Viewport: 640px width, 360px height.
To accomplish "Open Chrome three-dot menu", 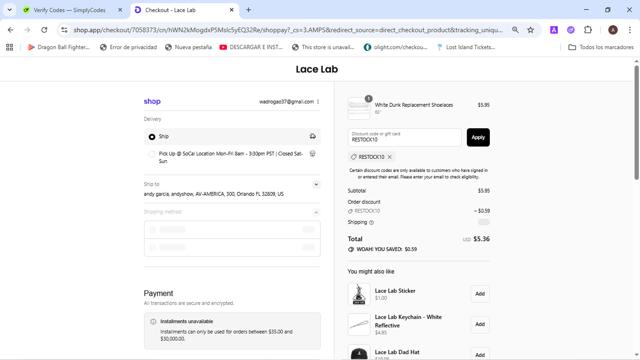I will pyautogui.click(x=630, y=30).
